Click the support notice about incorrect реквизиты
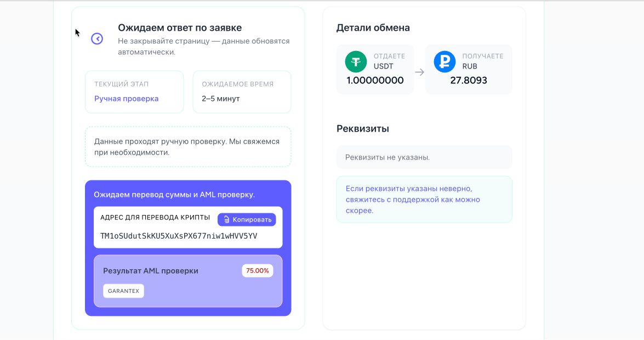The image size is (644, 340). pos(424,199)
